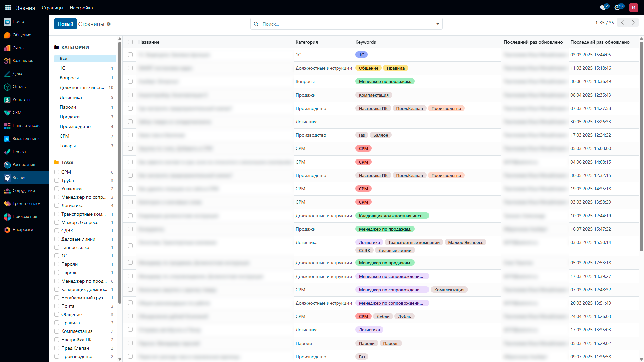Open the Сотрудники app icon
Screen dimensions: 644x362
[7, 191]
